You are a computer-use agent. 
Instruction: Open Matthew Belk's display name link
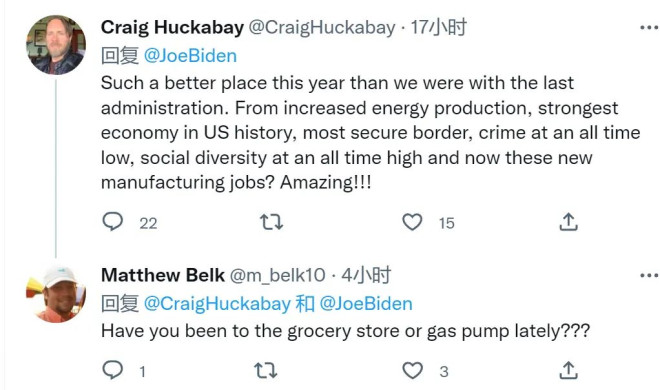[x=163, y=275]
